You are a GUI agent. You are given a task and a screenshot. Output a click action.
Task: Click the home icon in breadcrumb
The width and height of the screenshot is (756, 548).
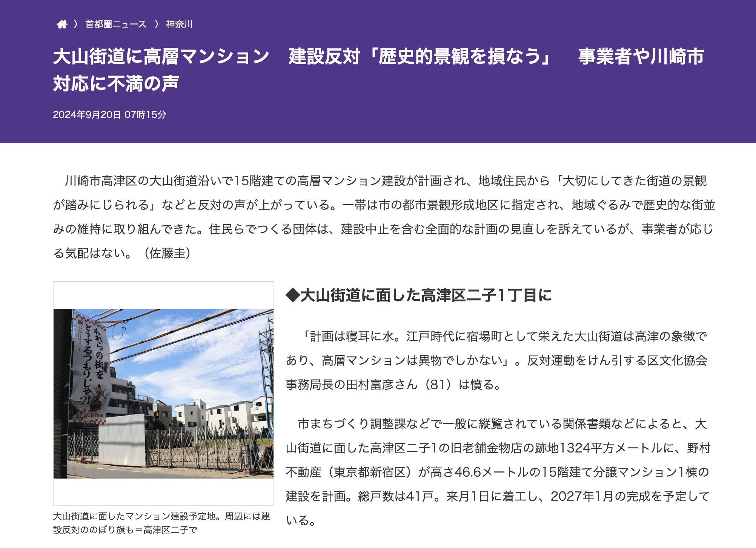(x=62, y=25)
